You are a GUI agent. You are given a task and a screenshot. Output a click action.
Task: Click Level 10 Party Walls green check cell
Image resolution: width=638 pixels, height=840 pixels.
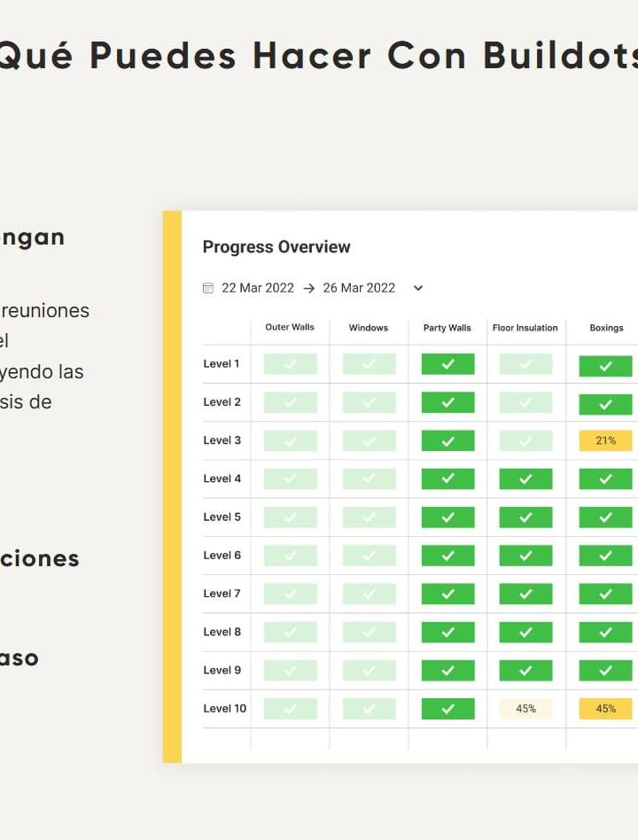[x=447, y=709]
